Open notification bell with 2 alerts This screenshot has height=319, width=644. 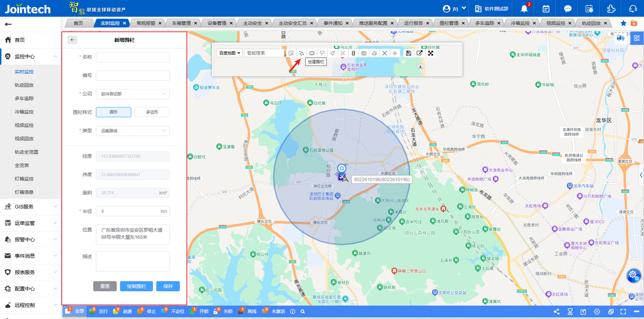[x=524, y=9]
